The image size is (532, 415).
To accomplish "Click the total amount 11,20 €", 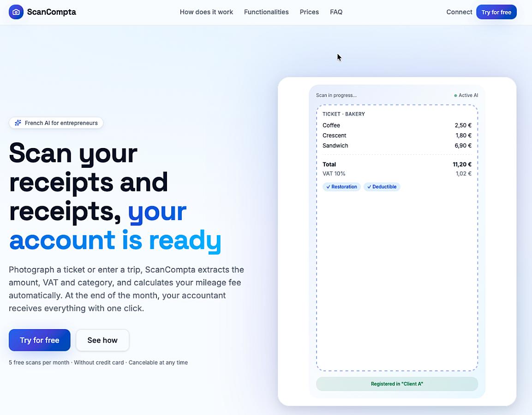I will pyautogui.click(x=462, y=164).
